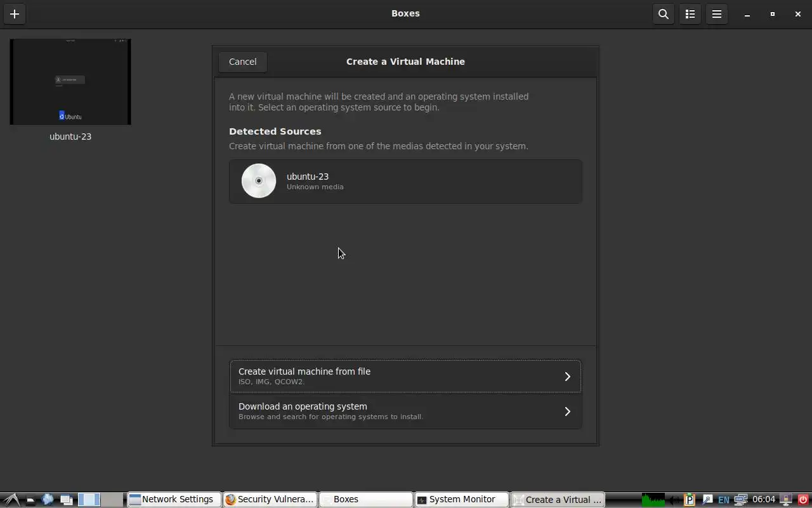Choose the ubuntu-23 detected source row
This screenshot has width=812, height=508.
point(405,182)
